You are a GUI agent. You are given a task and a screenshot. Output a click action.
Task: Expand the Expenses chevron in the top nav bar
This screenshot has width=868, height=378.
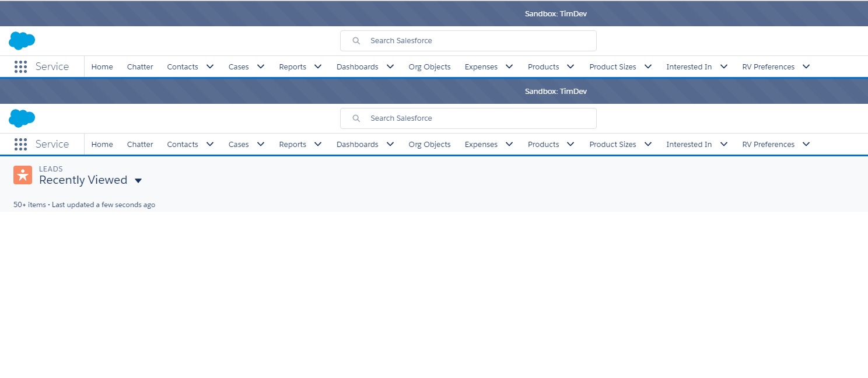(x=509, y=66)
